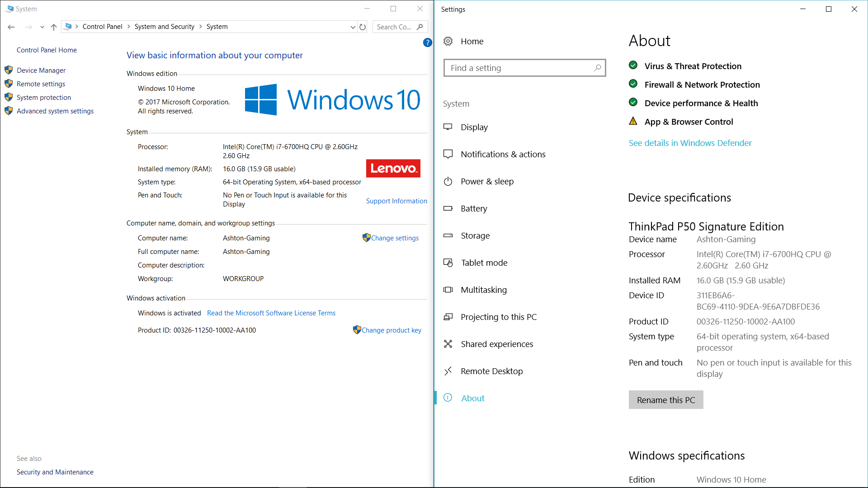Image resolution: width=868 pixels, height=488 pixels.
Task: Click See details in Windows Defender
Action: (690, 143)
